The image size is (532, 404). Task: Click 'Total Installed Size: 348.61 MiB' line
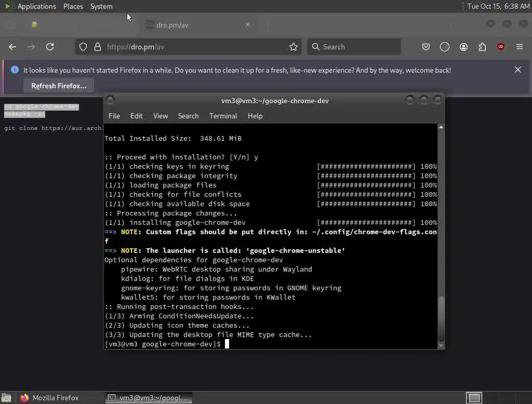click(x=173, y=139)
